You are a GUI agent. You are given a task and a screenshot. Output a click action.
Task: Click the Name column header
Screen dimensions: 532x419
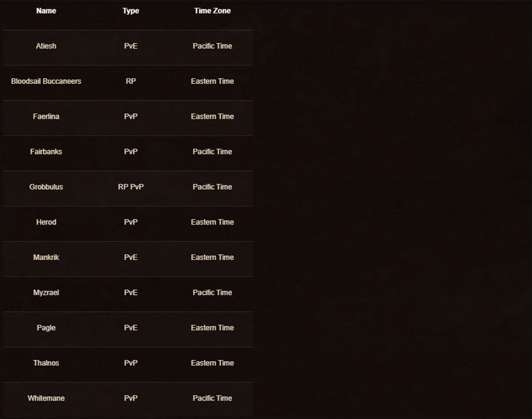pyautogui.click(x=46, y=11)
